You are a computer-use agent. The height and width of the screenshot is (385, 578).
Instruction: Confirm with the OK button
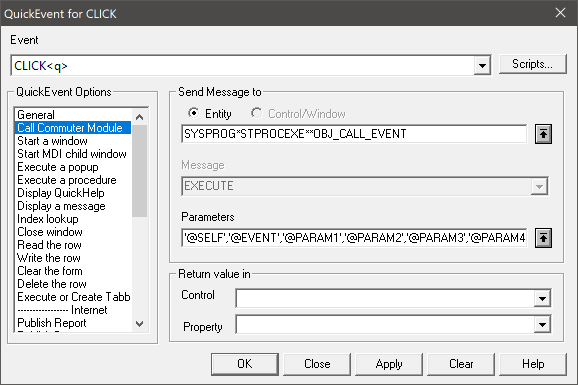[x=245, y=364]
